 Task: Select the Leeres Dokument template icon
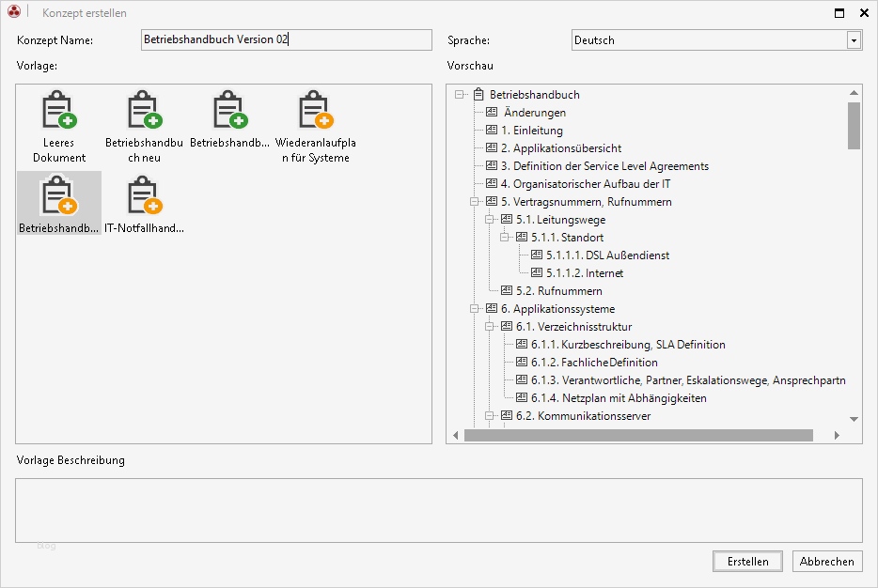(x=59, y=109)
